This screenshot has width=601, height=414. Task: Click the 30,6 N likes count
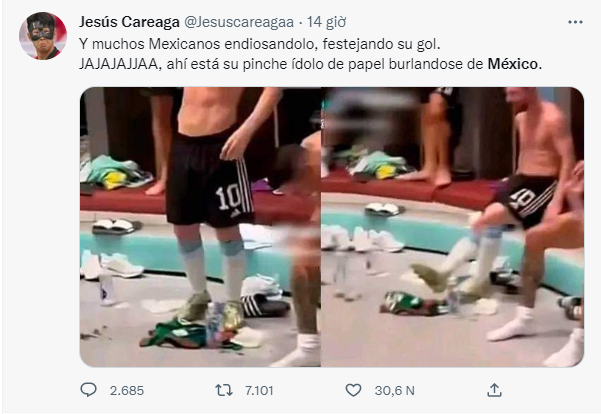[395, 391]
